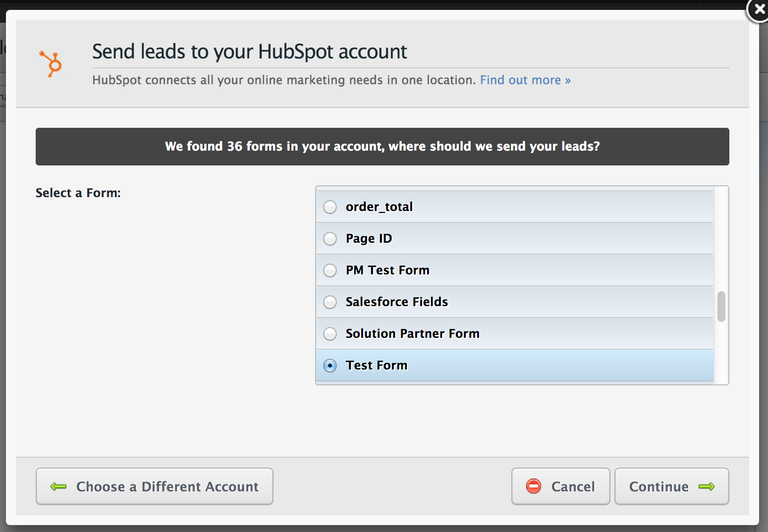Choose the PM Test Form radio option

tap(330, 270)
